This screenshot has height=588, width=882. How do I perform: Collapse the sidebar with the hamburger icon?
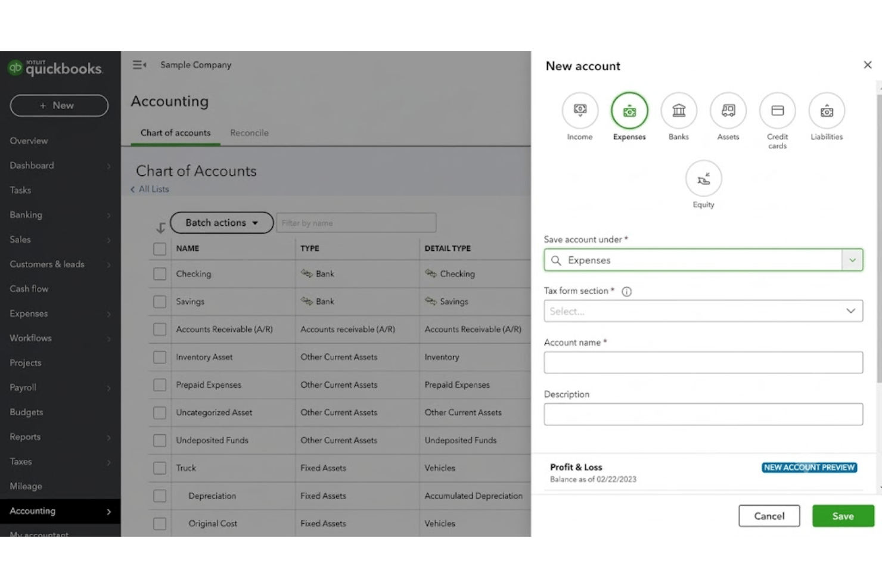[139, 64]
